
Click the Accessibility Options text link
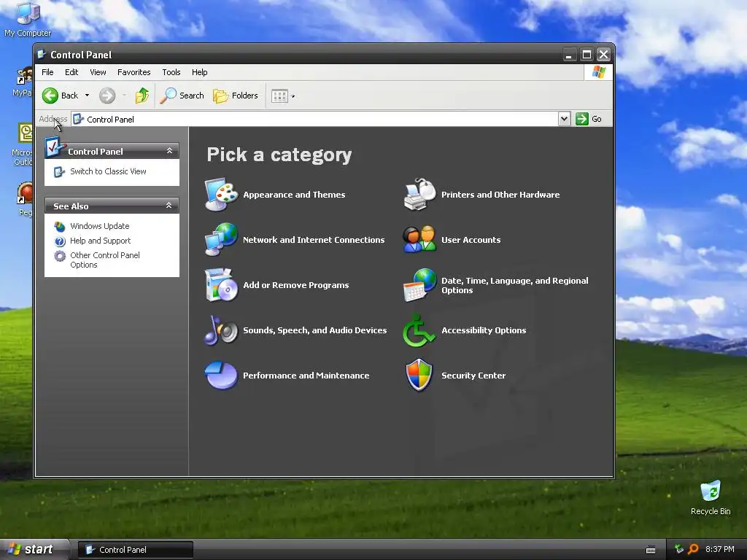(x=484, y=330)
